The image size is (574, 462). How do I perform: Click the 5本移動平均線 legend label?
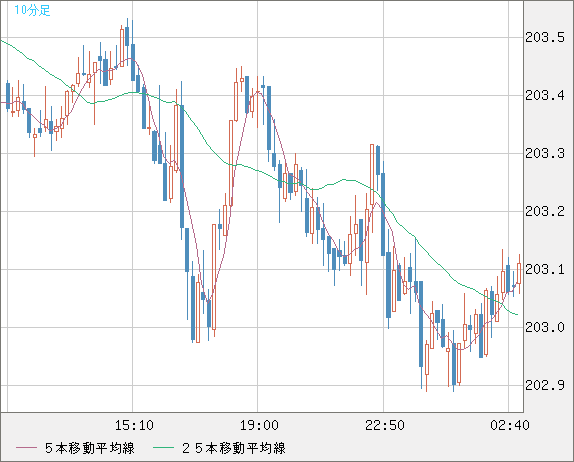pyautogui.click(x=90, y=448)
